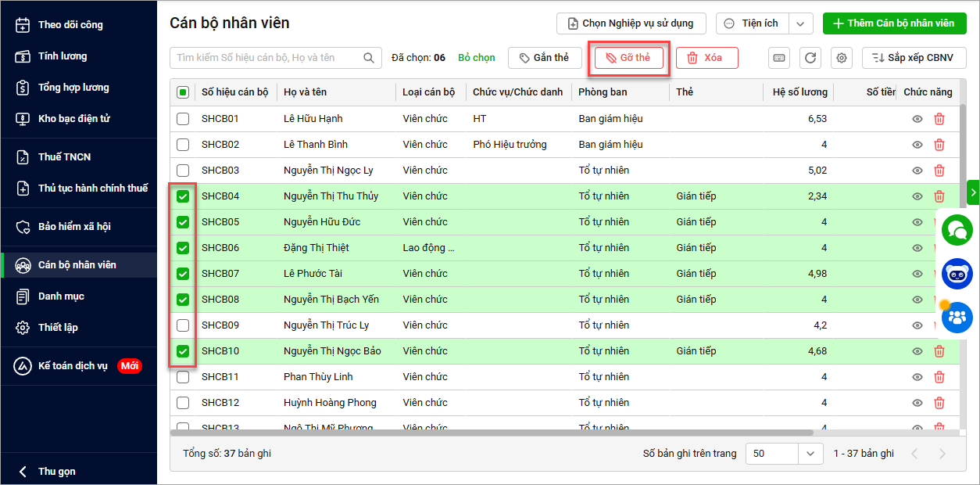Click the refresh list icon
This screenshot has height=485, width=980.
[810, 58]
